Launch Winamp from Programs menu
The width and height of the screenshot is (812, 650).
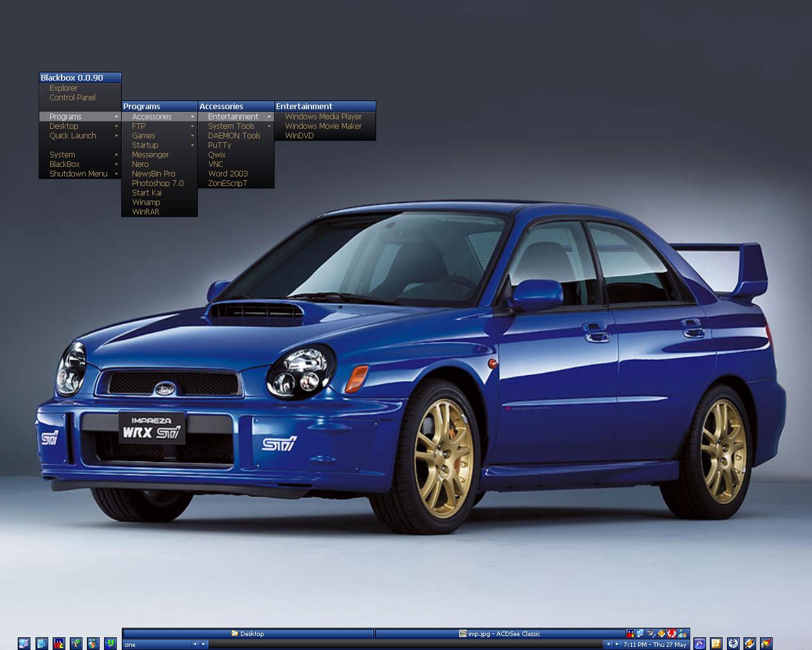[159, 202]
